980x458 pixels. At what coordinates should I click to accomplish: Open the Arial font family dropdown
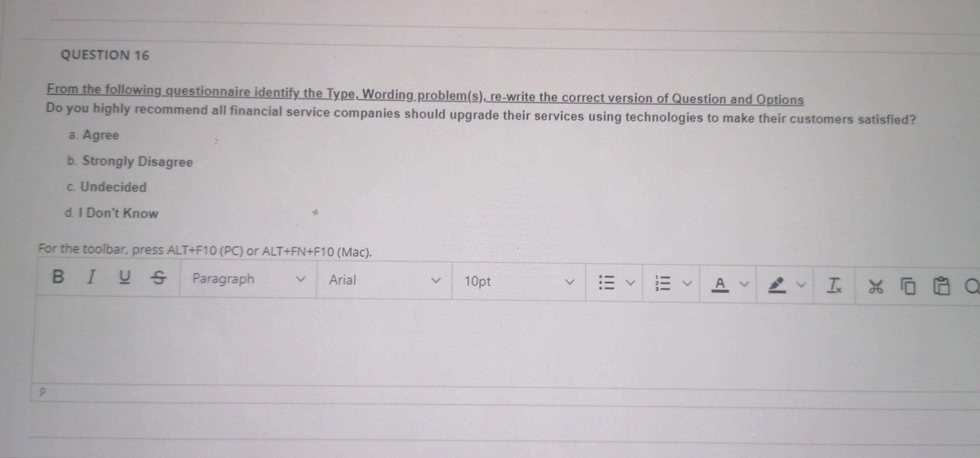point(384,280)
